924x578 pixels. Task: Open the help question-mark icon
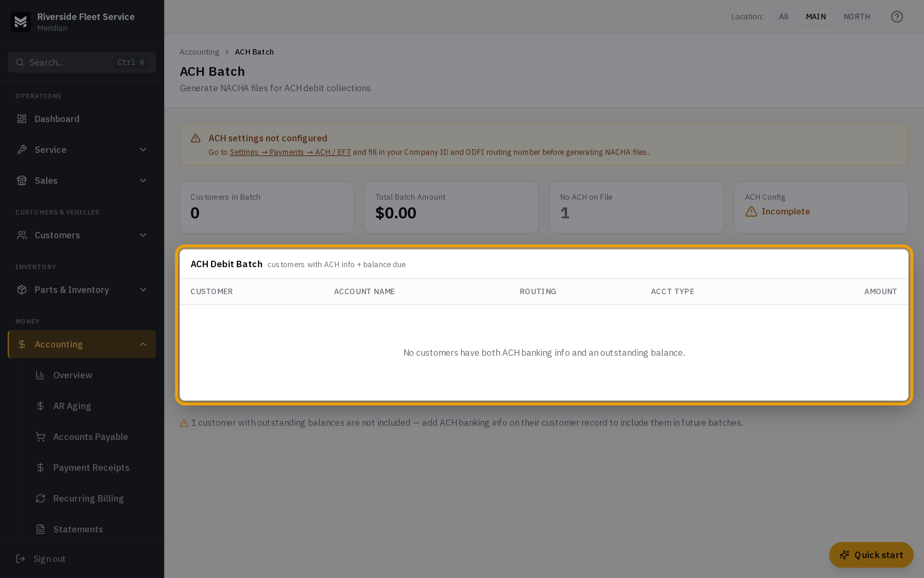coord(896,17)
